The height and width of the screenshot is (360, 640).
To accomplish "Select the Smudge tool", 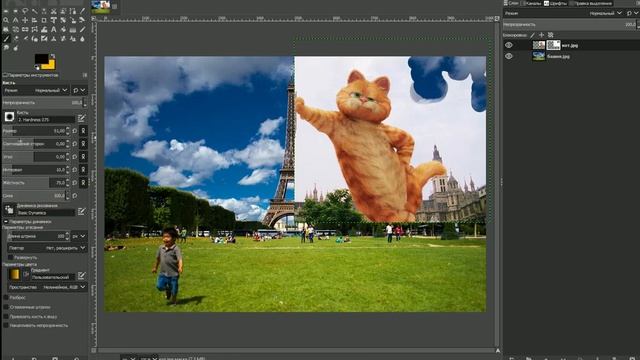I will tap(6, 48).
